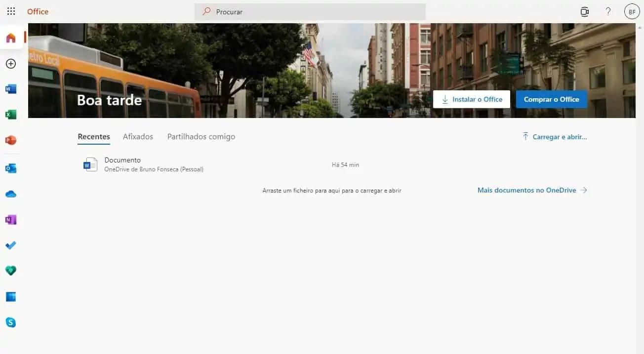This screenshot has height=354, width=644.
Task: Click the Office brand title
Action: pos(38,11)
